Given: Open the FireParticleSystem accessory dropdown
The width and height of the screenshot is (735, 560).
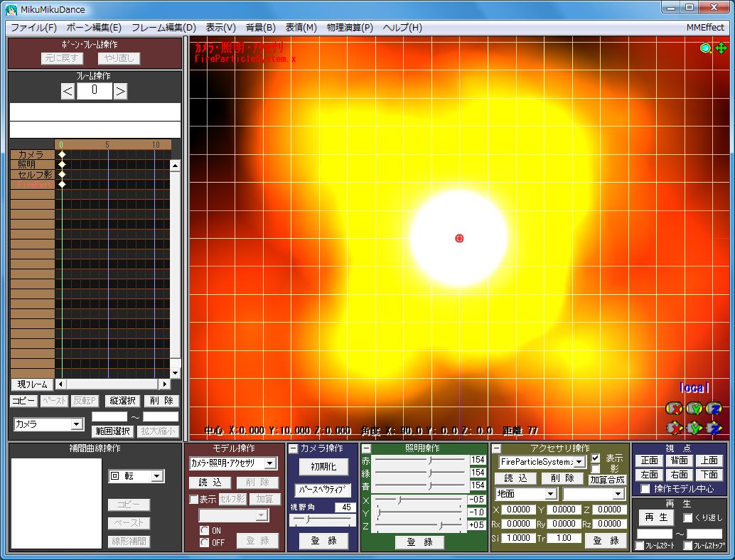Looking at the screenshot, I should (x=579, y=462).
